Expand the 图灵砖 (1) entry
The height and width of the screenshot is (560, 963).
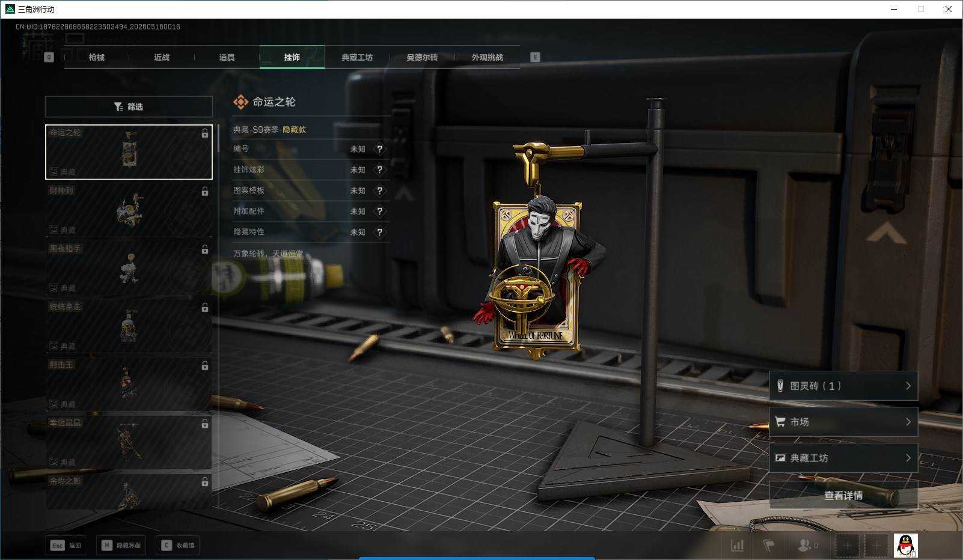(x=843, y=386)
